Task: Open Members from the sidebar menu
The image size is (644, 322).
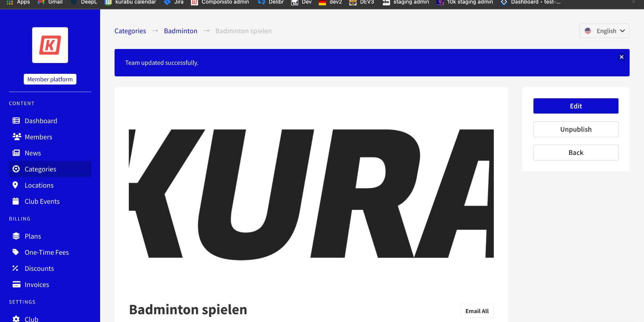Action: coord(50,137)
